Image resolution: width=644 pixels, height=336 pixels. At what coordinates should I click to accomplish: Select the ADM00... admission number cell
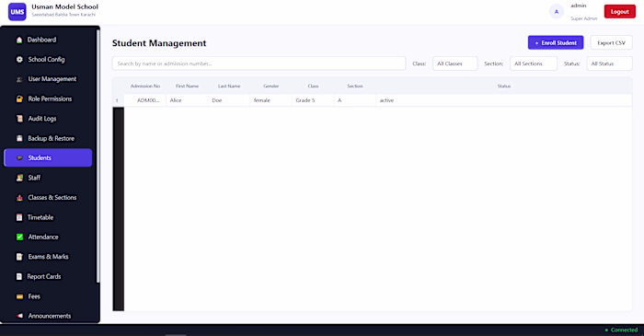(x=145, y=100)
